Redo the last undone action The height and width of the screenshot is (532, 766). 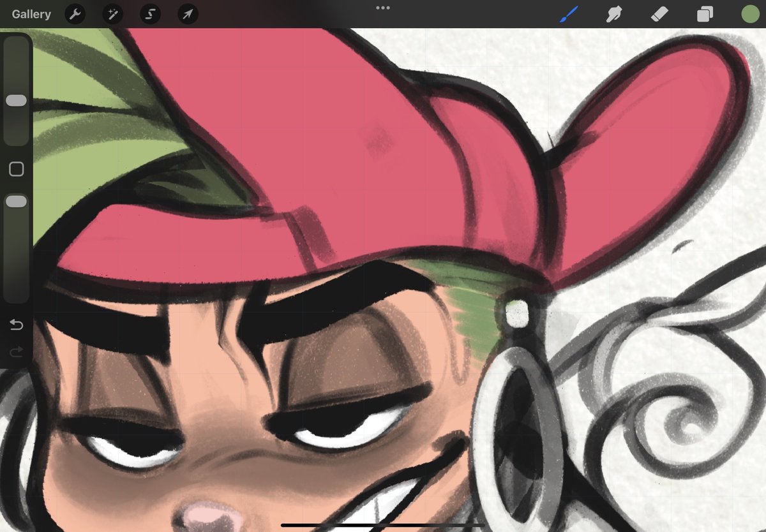pos(17,352)
